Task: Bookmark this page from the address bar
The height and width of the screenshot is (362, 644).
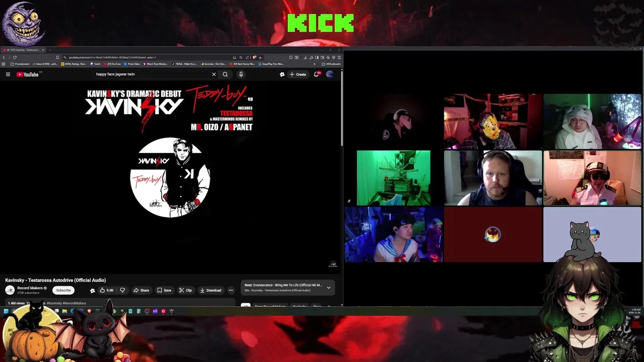Action: 57,57
